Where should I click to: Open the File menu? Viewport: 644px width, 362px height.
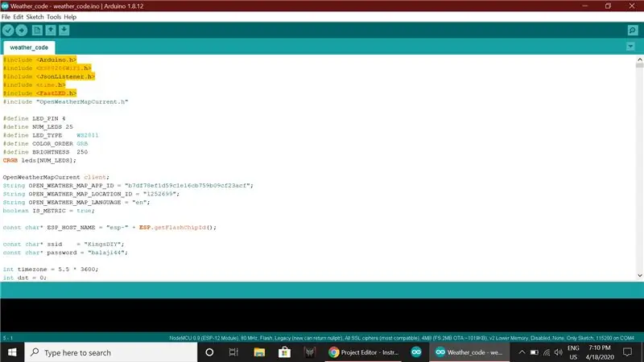tap(6, 17)
